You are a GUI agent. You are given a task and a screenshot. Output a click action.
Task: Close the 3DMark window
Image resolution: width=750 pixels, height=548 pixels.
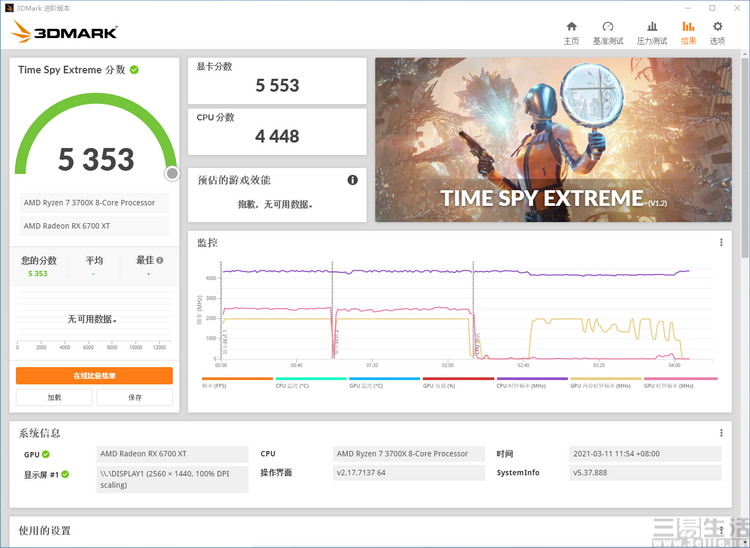click(x=737, y=8)
